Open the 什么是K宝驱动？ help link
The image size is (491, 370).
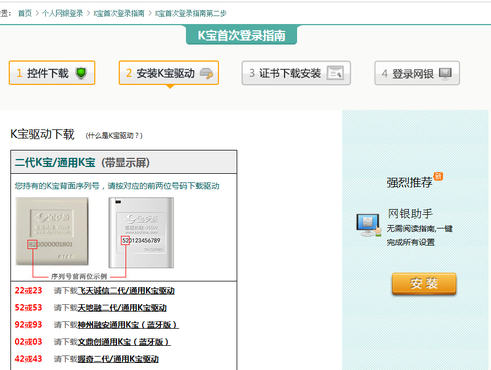pos(114,135)
